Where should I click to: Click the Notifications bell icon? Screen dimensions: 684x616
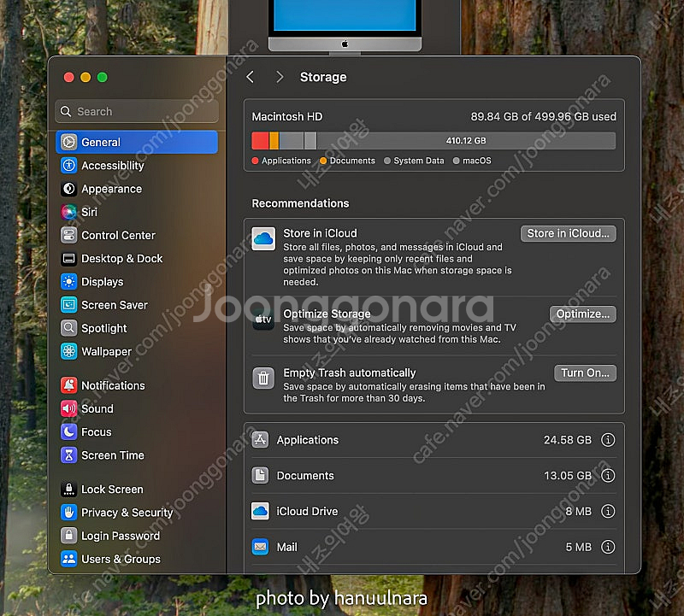pyautogui.click(x=69, y=385)
